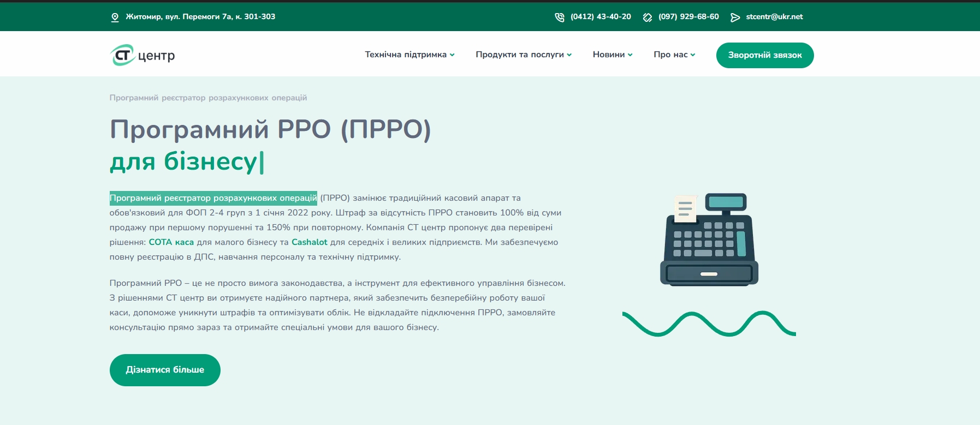Image resolution: width=980 pixels, height=425 pixels.
Task: Expand the Технічна підтримка dropdown arrow
Action: [x=452, y=55]
